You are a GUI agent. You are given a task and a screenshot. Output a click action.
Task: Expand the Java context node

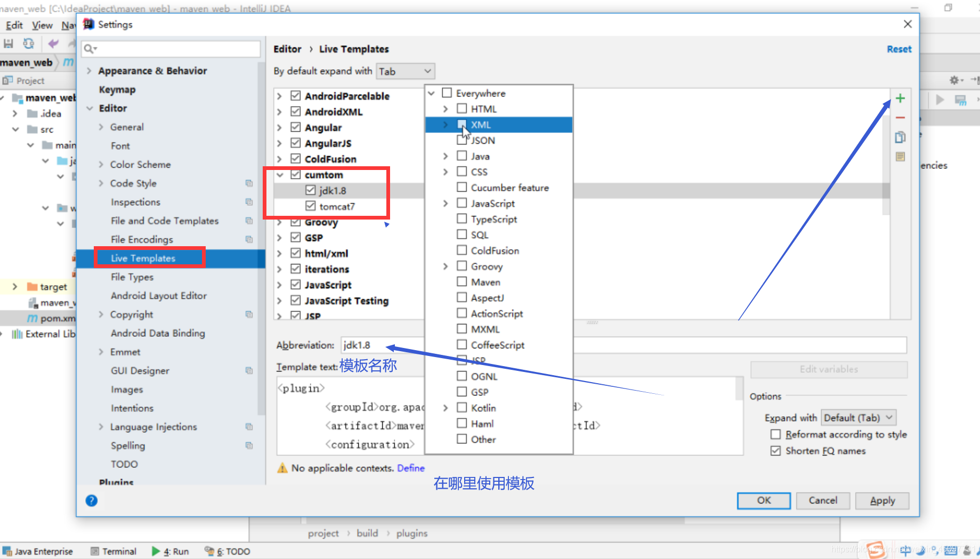pyautogui.click(x=446, y=156)
